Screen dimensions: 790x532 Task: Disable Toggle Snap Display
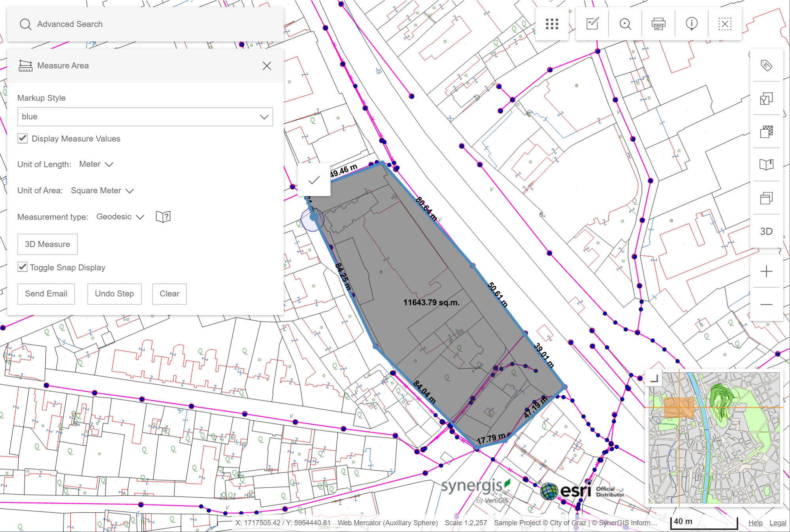point(22,267)
